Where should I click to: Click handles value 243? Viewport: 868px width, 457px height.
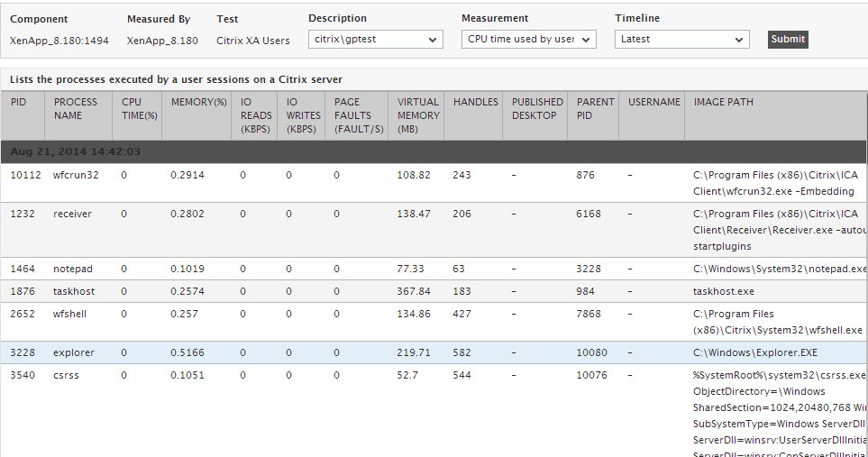tap(461, 175)
